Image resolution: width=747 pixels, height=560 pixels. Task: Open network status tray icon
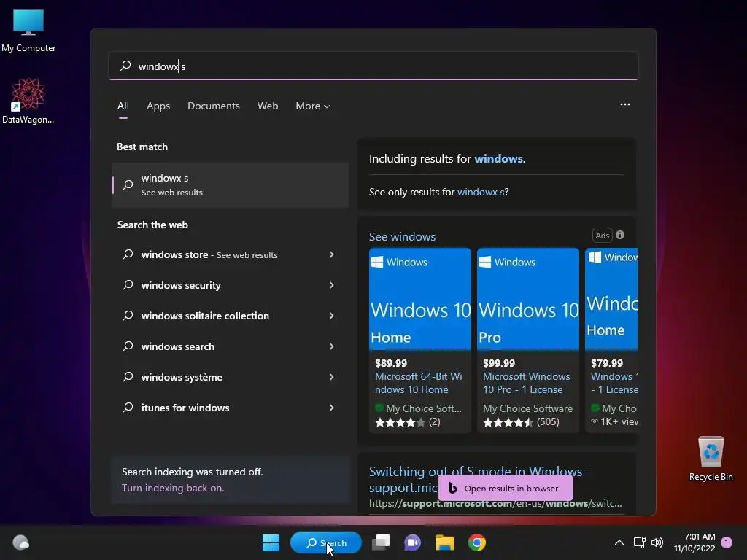639,542
